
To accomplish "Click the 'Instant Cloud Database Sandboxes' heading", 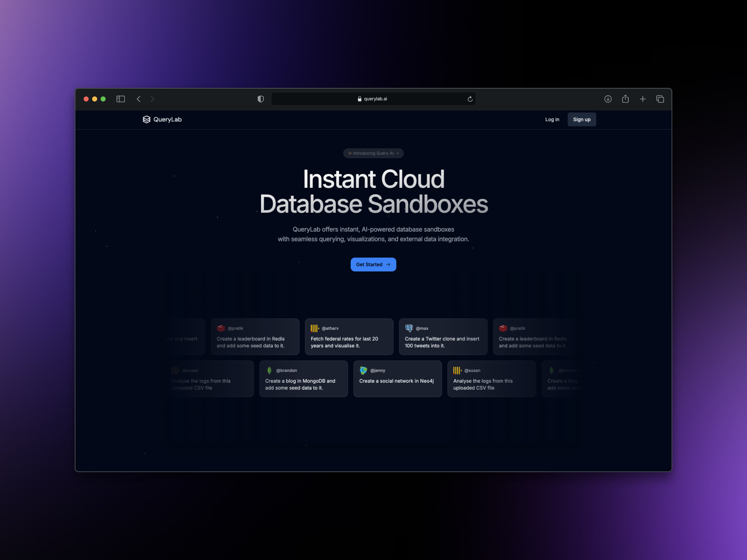I will 373,191.
